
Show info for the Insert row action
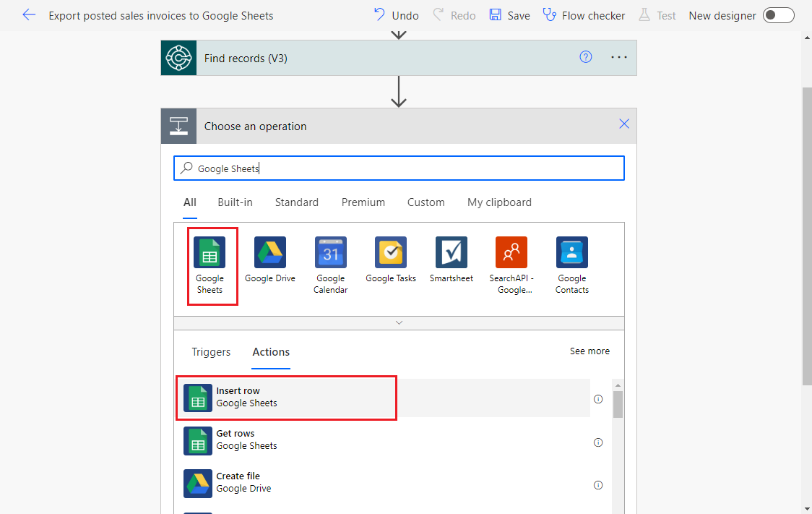pos(597,398)
